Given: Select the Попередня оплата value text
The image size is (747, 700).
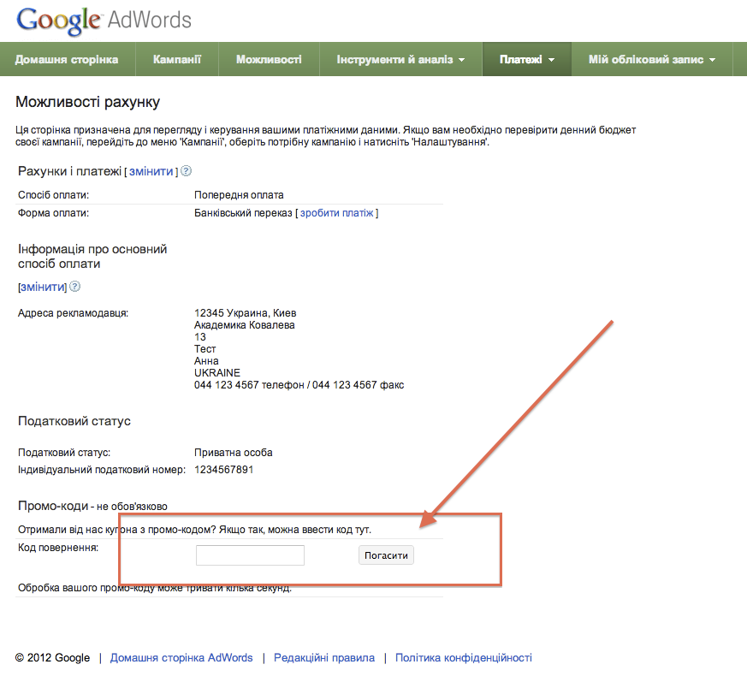Looking at the screenshot, I should (239, 195).
